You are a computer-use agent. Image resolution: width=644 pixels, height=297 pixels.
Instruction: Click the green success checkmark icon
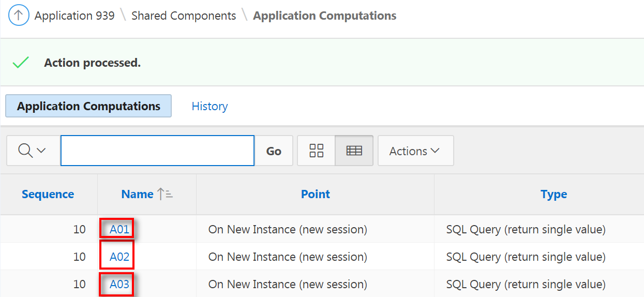coord(21,63)
